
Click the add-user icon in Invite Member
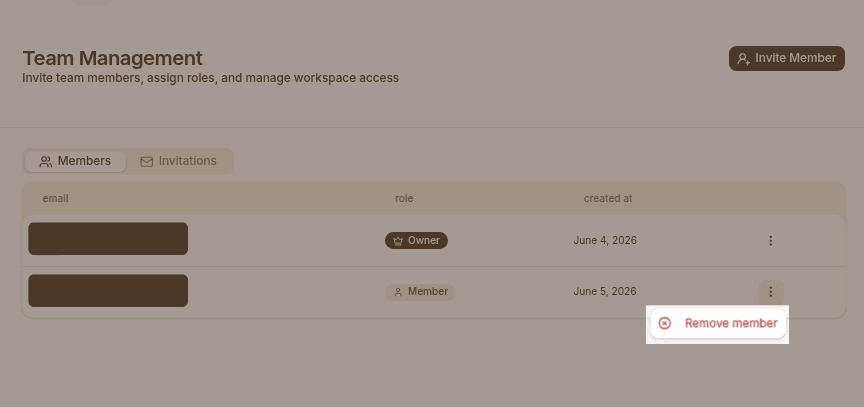[x=744, y=59]
